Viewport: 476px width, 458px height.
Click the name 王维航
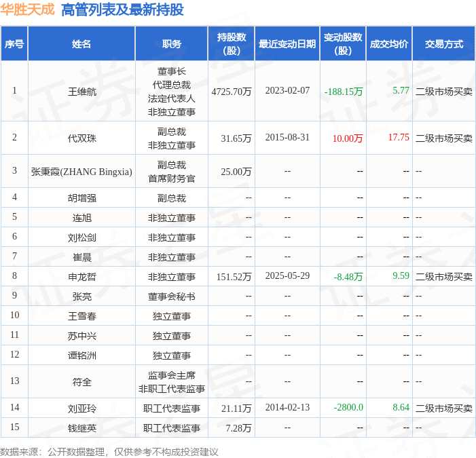point(82,92)
